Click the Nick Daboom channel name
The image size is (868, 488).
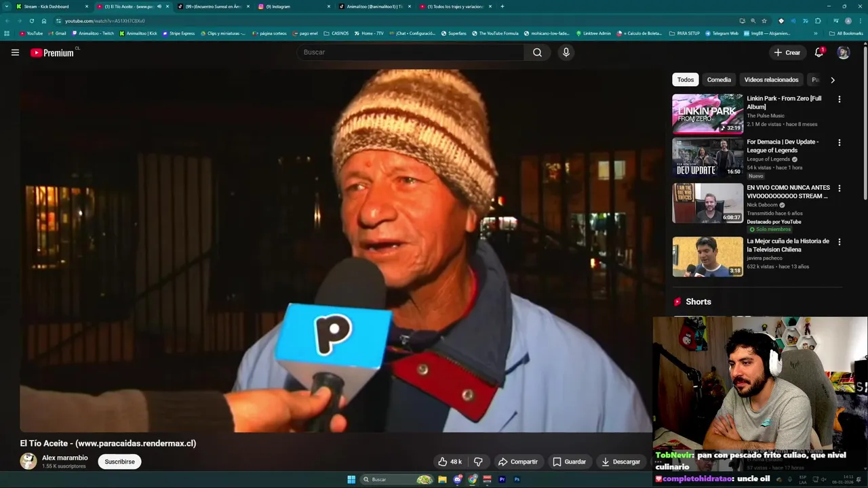coord(762,205)
